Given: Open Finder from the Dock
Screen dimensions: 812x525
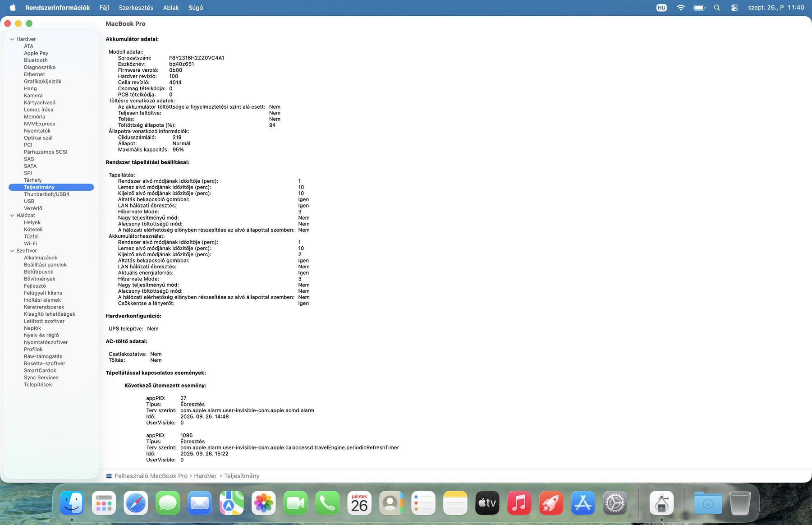Looking at the screenshot, I should (72, 503).
